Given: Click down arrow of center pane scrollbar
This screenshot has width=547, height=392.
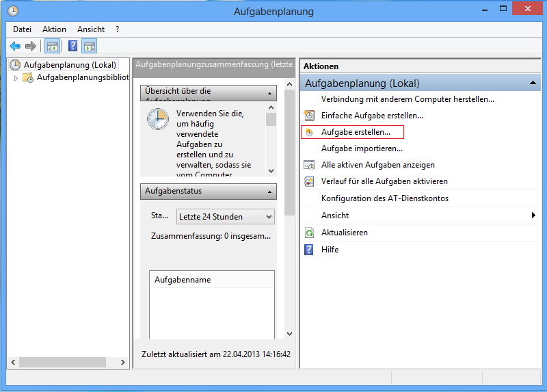Looking at the screenshot, I should [x=289, y=334].
